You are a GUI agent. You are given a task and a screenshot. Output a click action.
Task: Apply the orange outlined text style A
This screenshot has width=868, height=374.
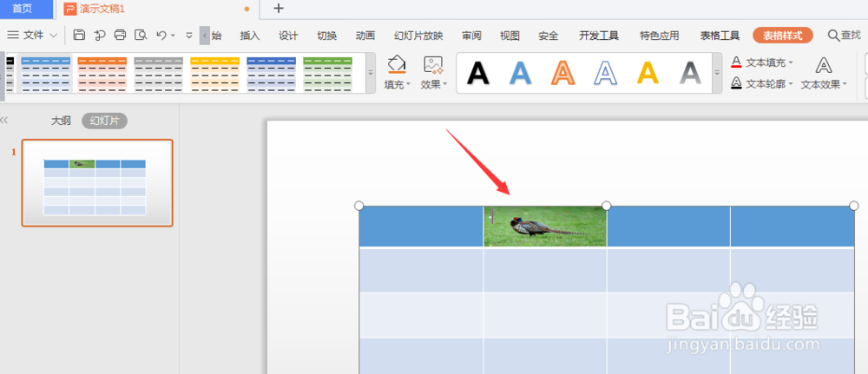tap(563, 73)
